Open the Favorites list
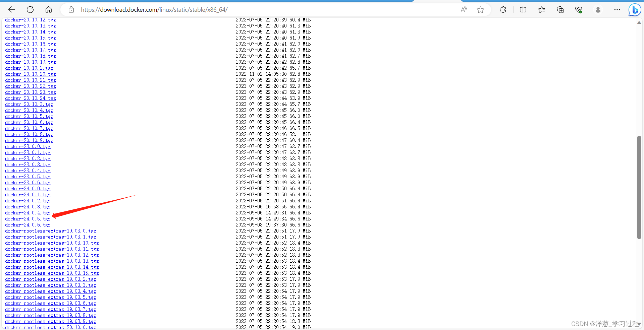Screen dimensions: 644x330 542,10
